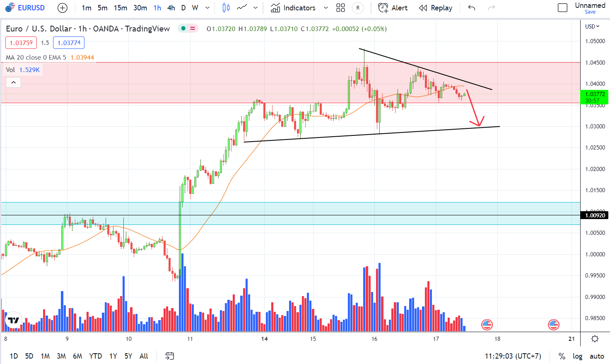The image size is (610, 364).
Task: Select the Vol indicator legend
Action: tap(23, 70)
